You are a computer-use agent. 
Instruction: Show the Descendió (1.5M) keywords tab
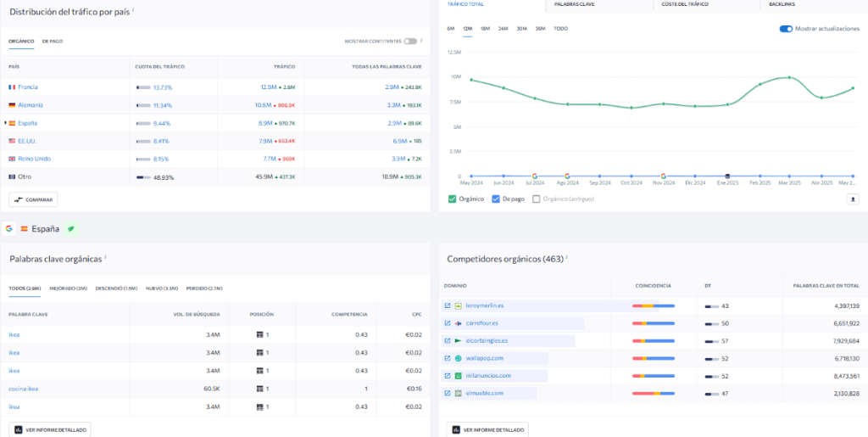pyautogui.click(x=117, y=289)
